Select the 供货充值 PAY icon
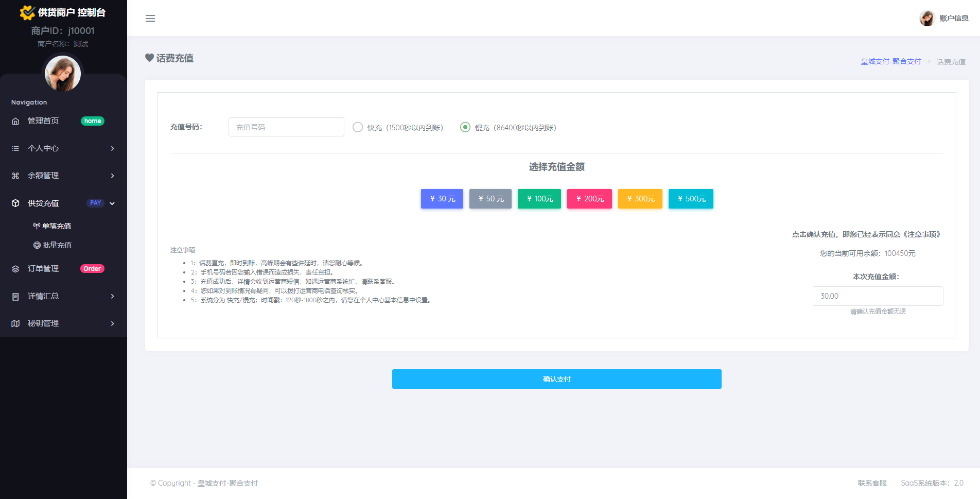This screenshot has height=499, width=980. [15, 203]
